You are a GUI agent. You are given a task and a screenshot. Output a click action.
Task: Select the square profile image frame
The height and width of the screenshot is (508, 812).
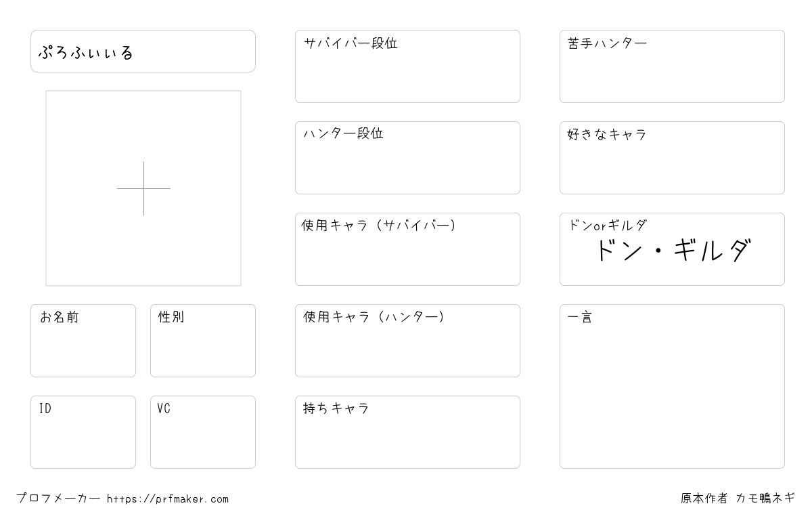click(x=143, y=188)
